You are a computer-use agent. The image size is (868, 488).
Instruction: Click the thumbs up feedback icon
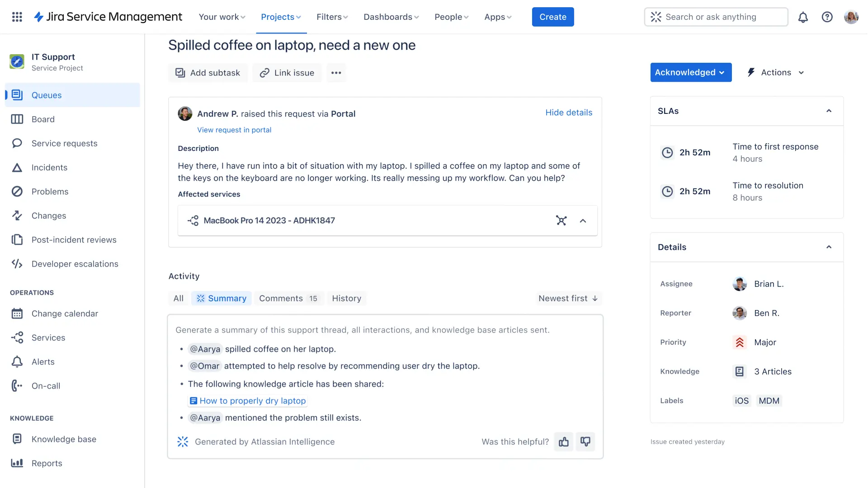coord(563,441)
